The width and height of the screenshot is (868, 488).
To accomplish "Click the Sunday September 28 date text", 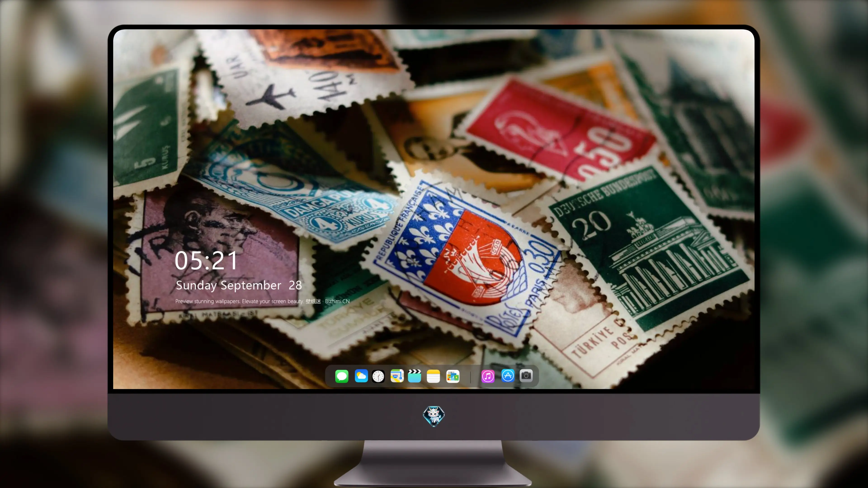I will pos(238,286).
